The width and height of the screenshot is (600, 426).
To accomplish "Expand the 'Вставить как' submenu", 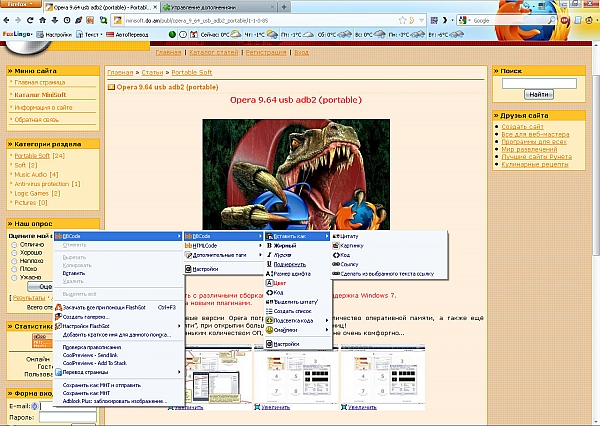I will 301,236.
